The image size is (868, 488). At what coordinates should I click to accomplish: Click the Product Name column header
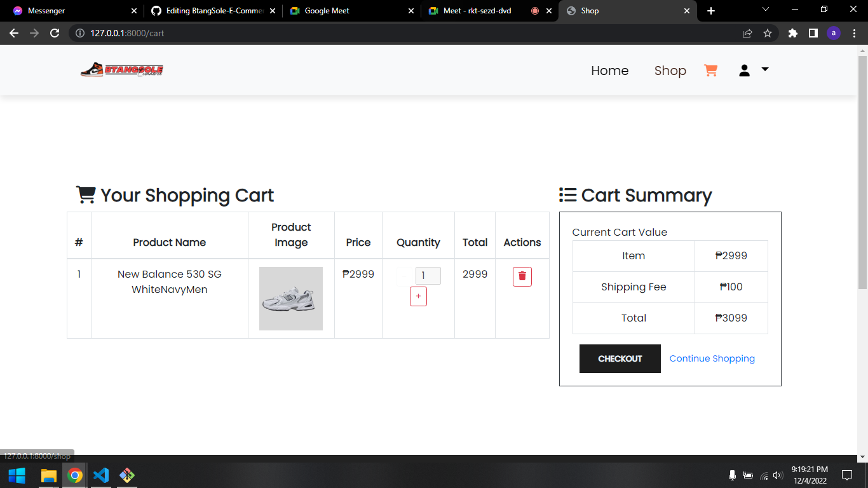point(170,242)
